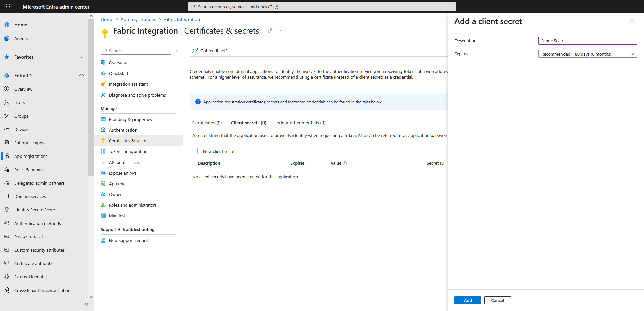Image resolution: width=644 pixels, height=311 pixels.
Task: Open the app launcher waffle icon
Action: click(x=8, y=7)
